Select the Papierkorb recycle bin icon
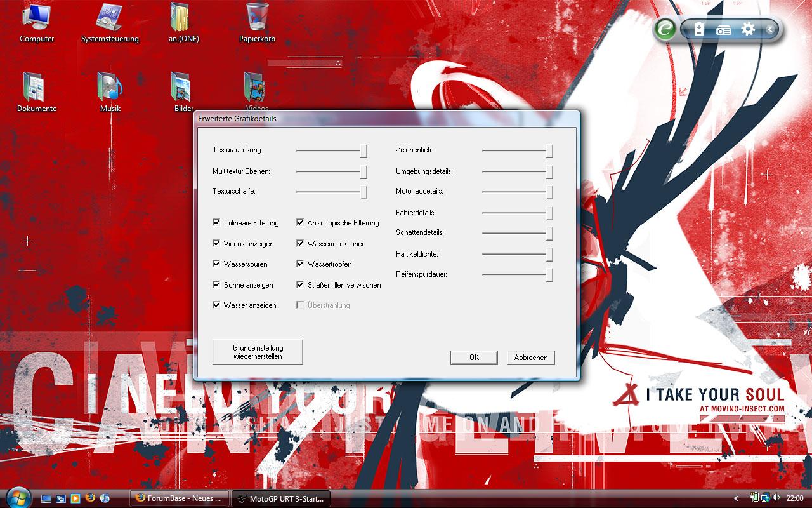The width and height of the screenshot is (812, 508). click(257, 23)
